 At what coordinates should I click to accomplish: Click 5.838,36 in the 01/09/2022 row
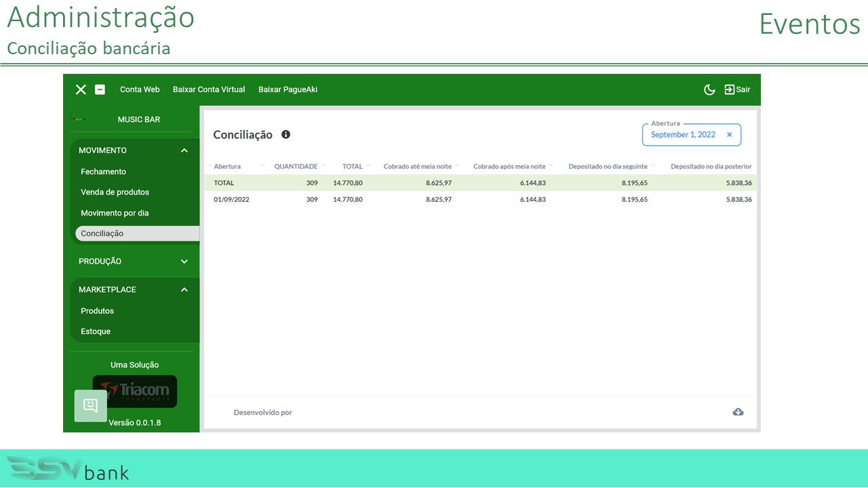point(738,199)
